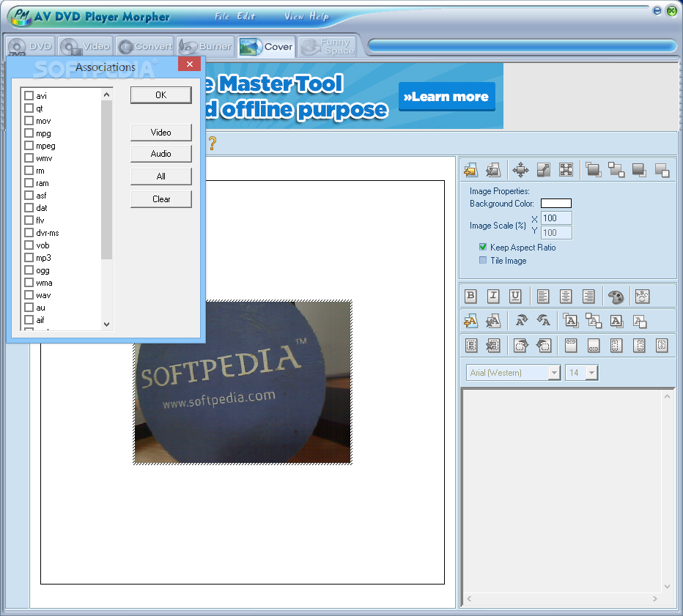Viewport: 683px width, 616px height.
Task: Align text to the left
Action: pyautogui.click(x=543, y=297)
